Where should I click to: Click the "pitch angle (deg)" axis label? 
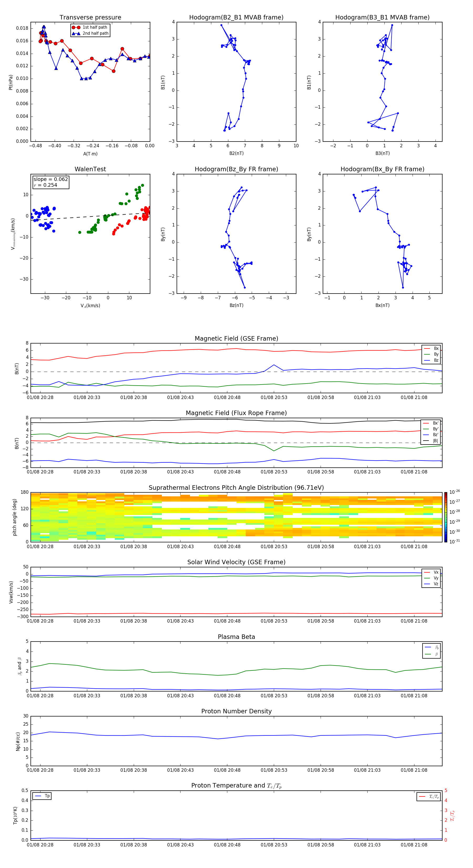[14, 517]
